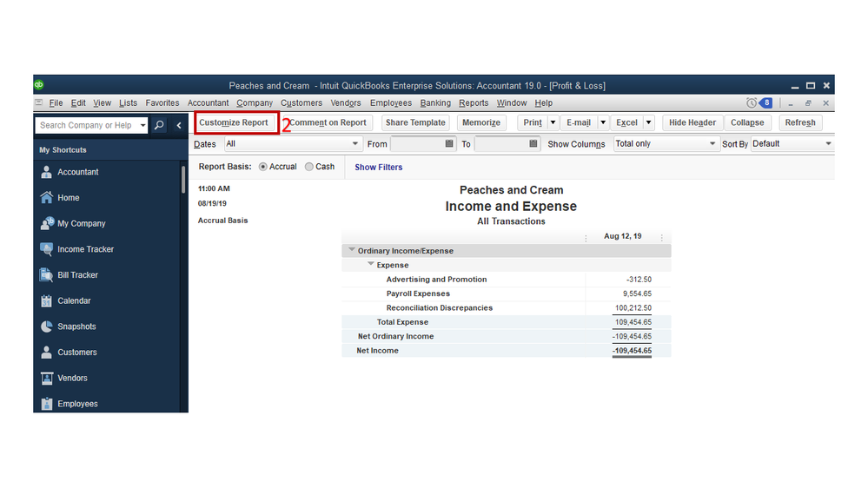The width and height of the screenshot is (868, 488).
Task: Click the Print button
Action: (533, 122)
